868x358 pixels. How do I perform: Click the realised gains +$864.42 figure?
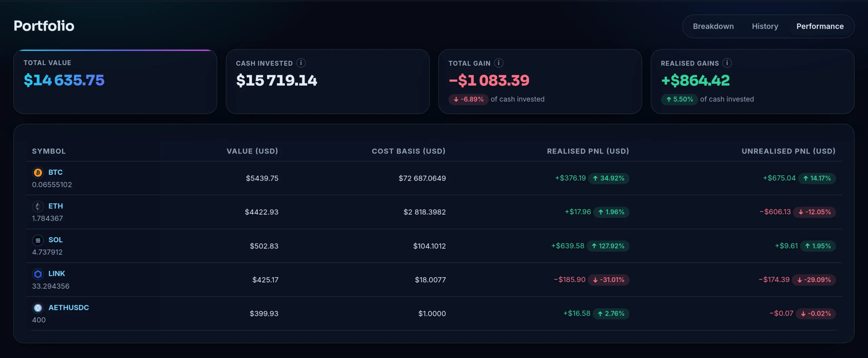tap(695, 81)
